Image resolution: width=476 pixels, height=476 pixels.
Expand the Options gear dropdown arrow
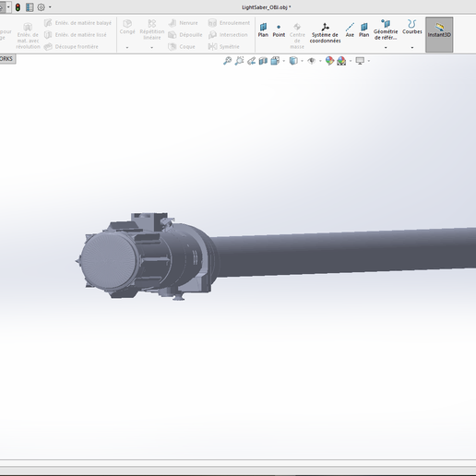(x=50, y=7)
